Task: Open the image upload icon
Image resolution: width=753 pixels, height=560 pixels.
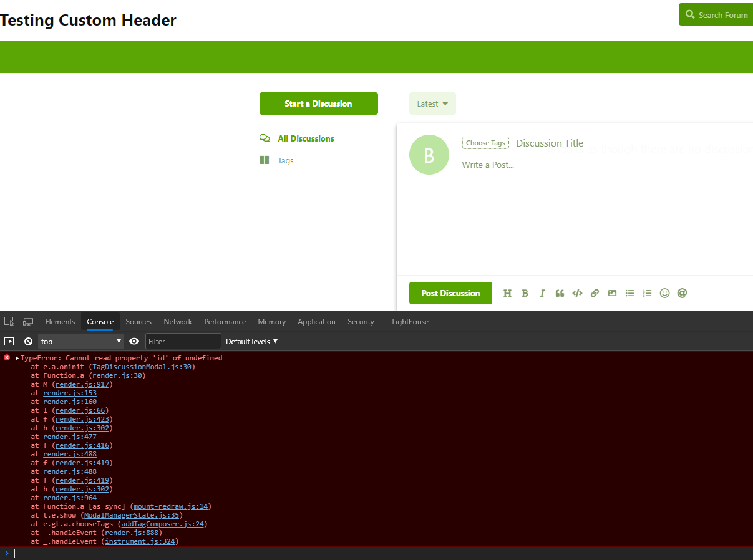Action: pos(612,292)
